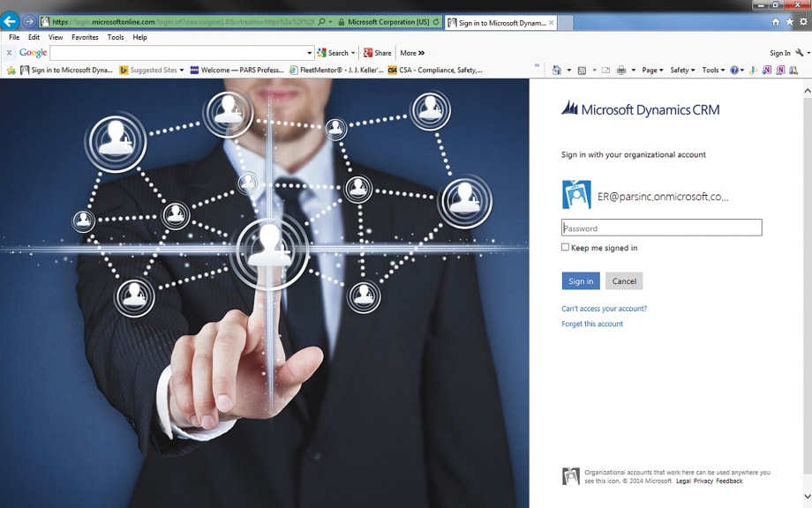Open the Home icon in browser top-right corner
This screenshot has height=508, width=812.
pos(775,22)
